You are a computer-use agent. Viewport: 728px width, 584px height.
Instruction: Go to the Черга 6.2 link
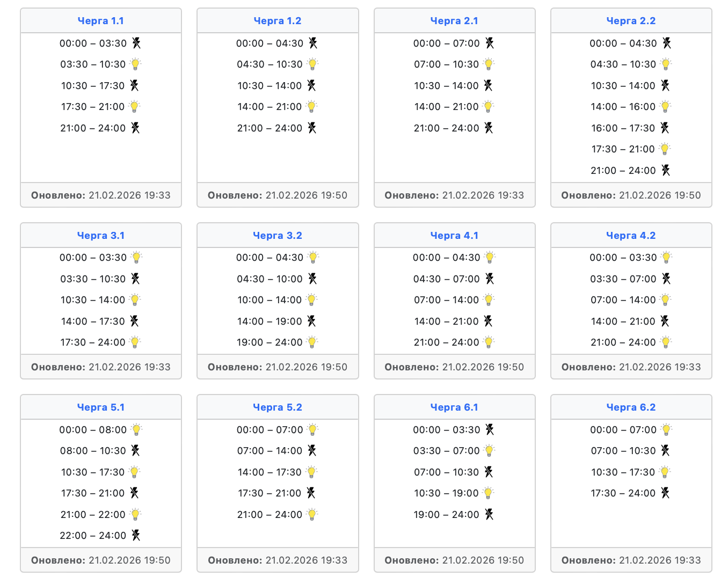point(631,407)
